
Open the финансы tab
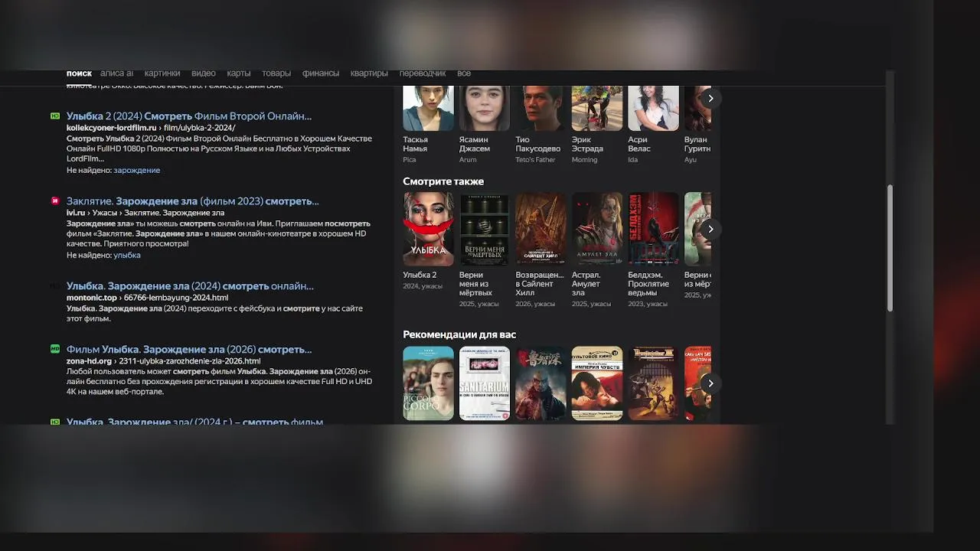[321, 73]
